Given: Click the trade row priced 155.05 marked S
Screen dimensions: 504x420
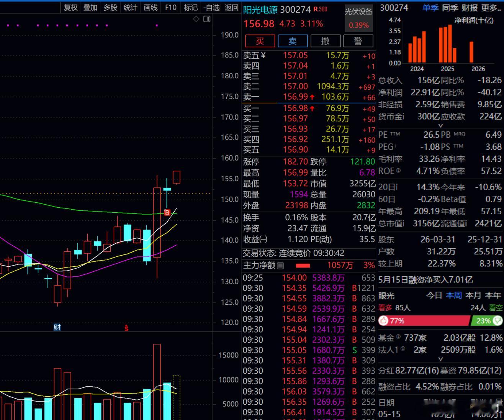Looking at the screenshot, I should coord(309,350).
